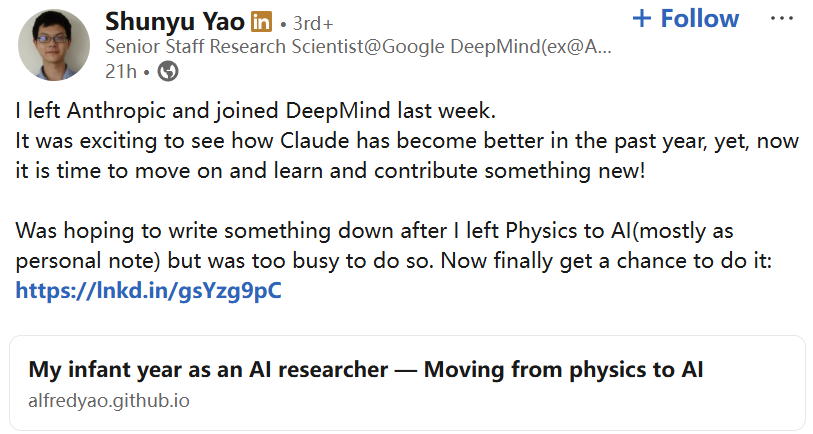Click the "21h" post timestamp
The image size is (813, 434).
[118, 71]
